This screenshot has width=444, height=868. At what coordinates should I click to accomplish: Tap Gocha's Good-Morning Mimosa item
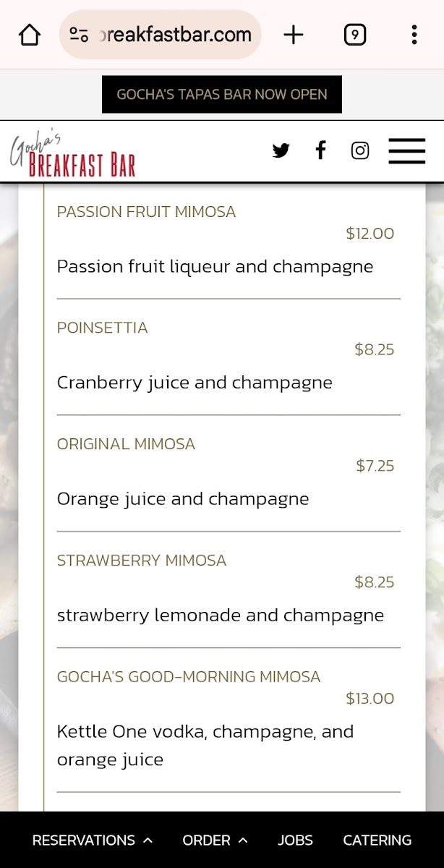(189, 677)
